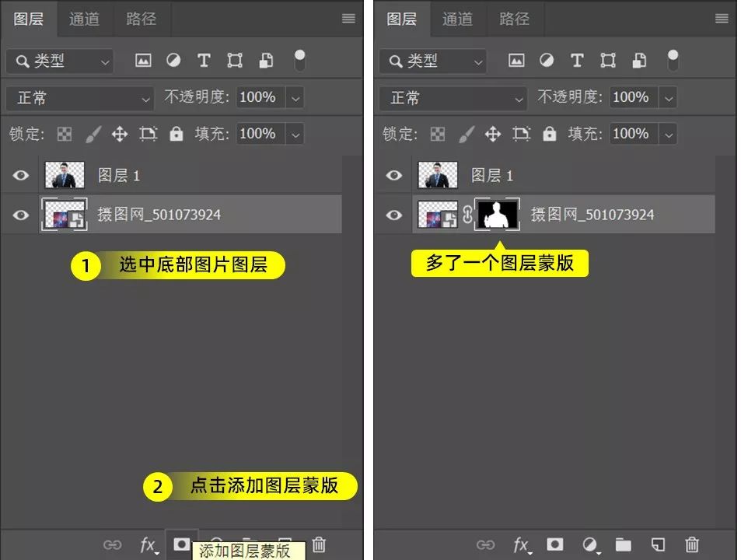The width and height of the screenshot is (741, 560).
Task: Switch to 图层 tab in right panel
Action: click(402, 19)
